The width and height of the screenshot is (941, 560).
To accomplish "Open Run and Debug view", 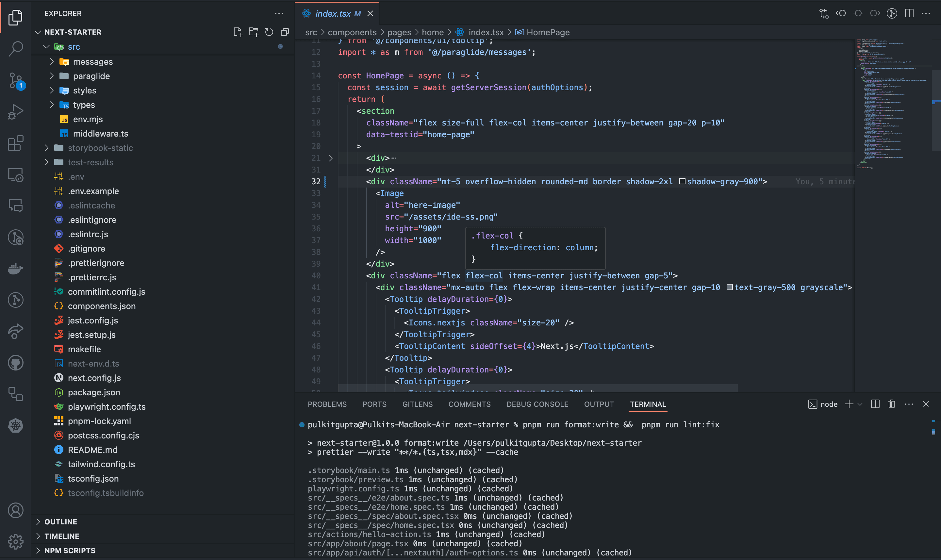I will (15, 112).
